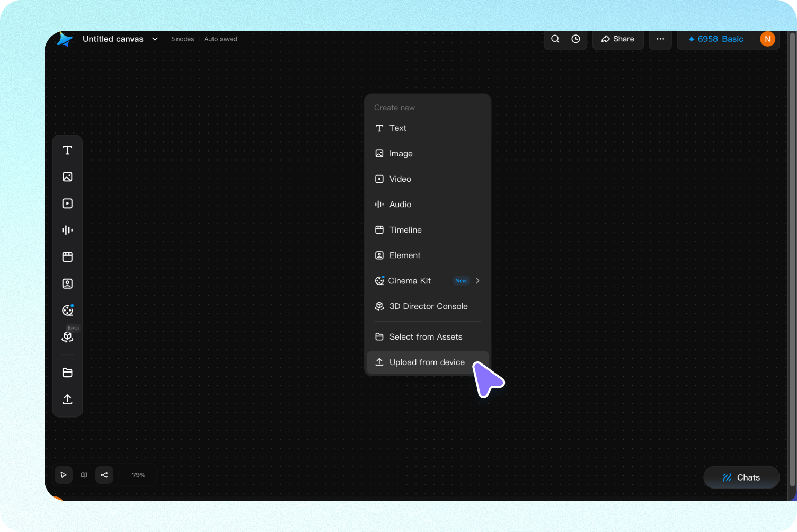797x532 pixels.
Task: Choose Element from Create new menu
Action: (428, 255)
